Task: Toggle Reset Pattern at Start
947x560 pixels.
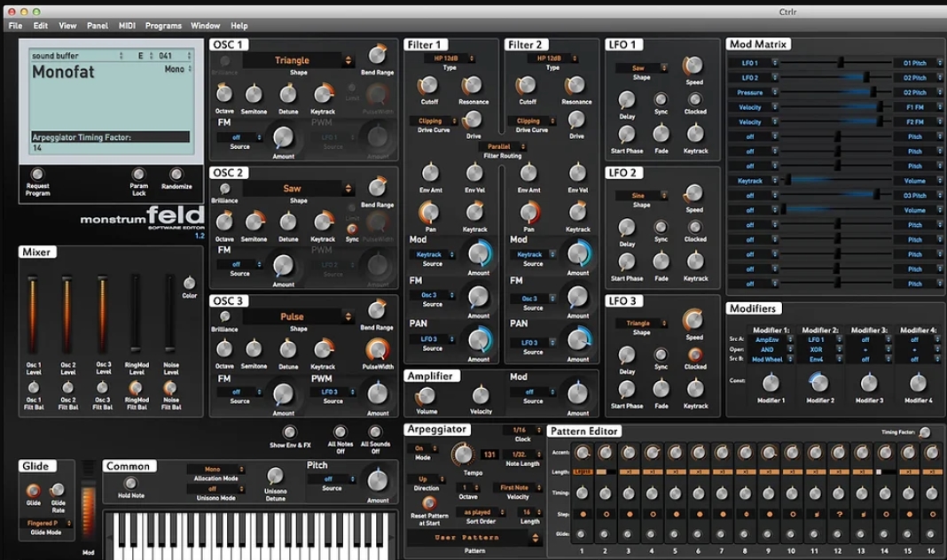Action: coord(429,502)
